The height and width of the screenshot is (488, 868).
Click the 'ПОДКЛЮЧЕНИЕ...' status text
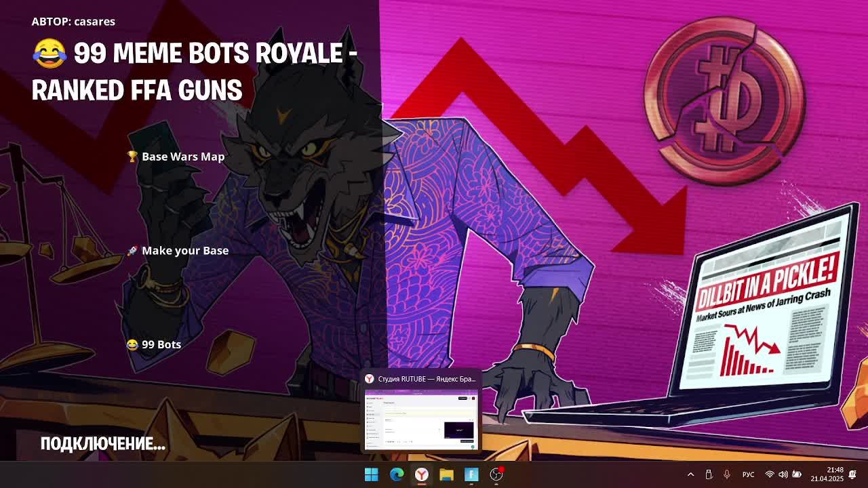point(103,444)
